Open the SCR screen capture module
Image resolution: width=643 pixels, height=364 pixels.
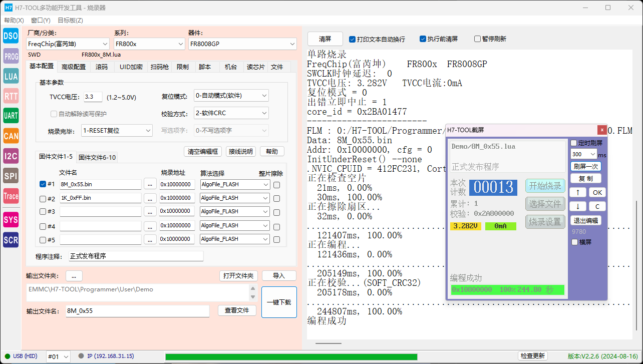click(x=11, y=240)
